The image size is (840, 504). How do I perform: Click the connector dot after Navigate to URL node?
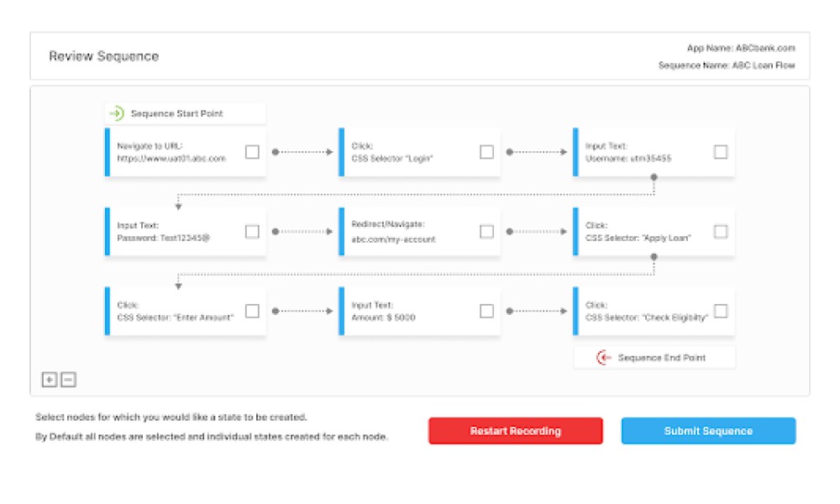[x=276, y=152]
